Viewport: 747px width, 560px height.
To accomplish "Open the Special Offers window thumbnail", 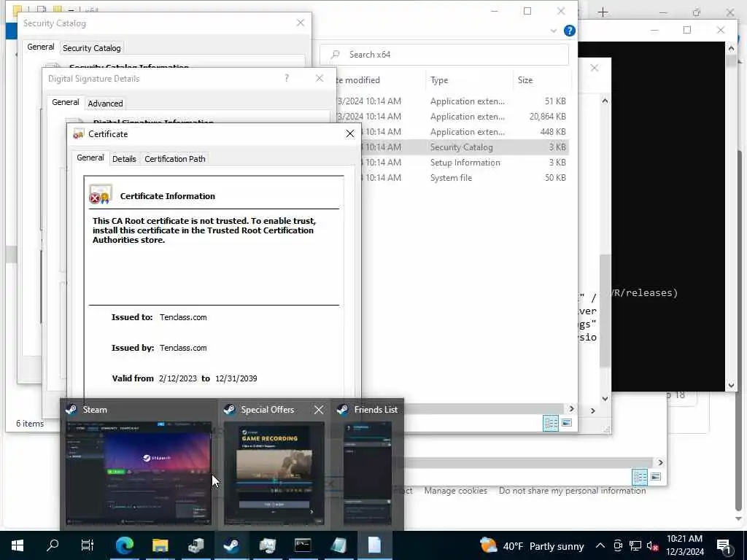I will tap(274, 473).
